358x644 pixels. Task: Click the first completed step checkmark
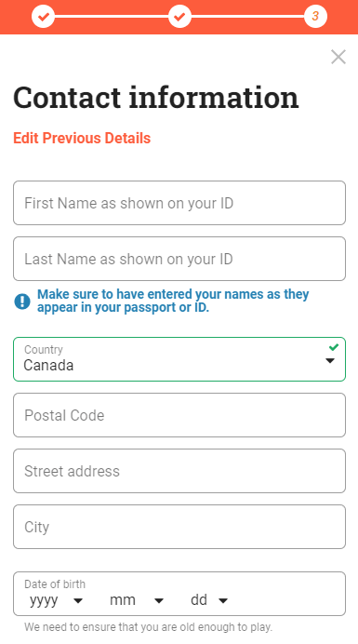coord(43,17)
